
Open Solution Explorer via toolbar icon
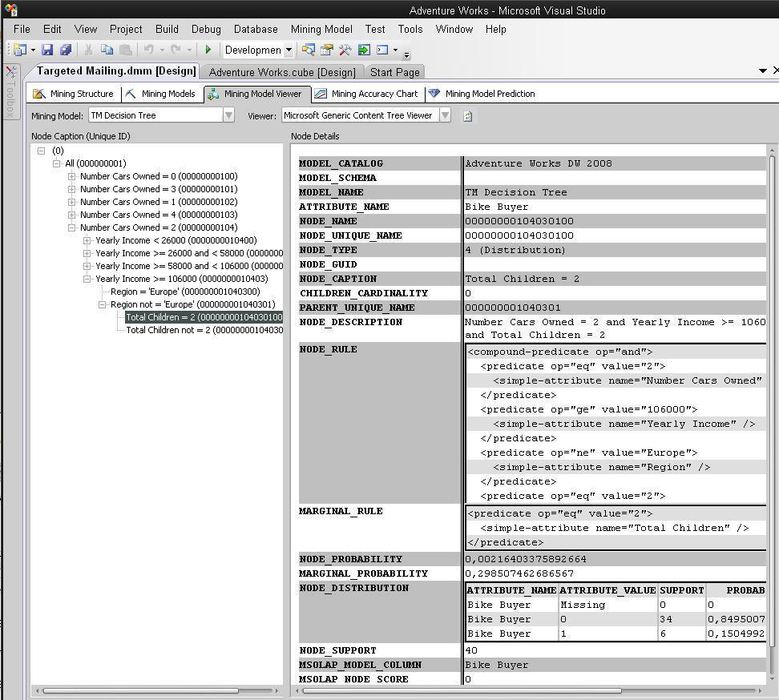[x=309, y=50]
